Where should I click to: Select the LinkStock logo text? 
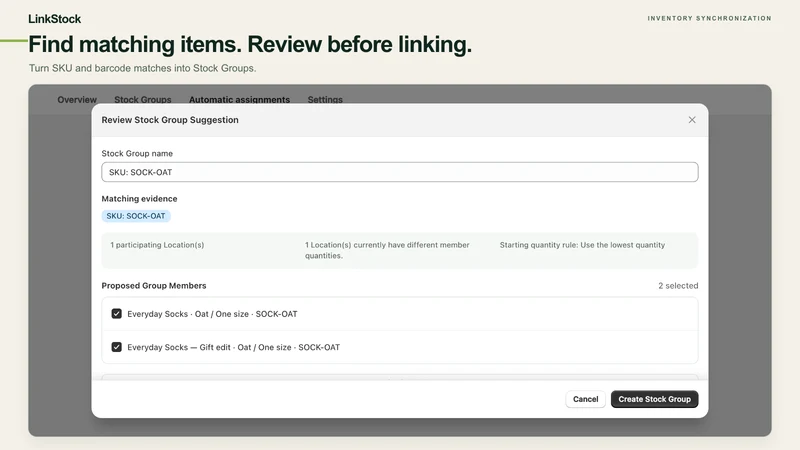pos(55,19)
